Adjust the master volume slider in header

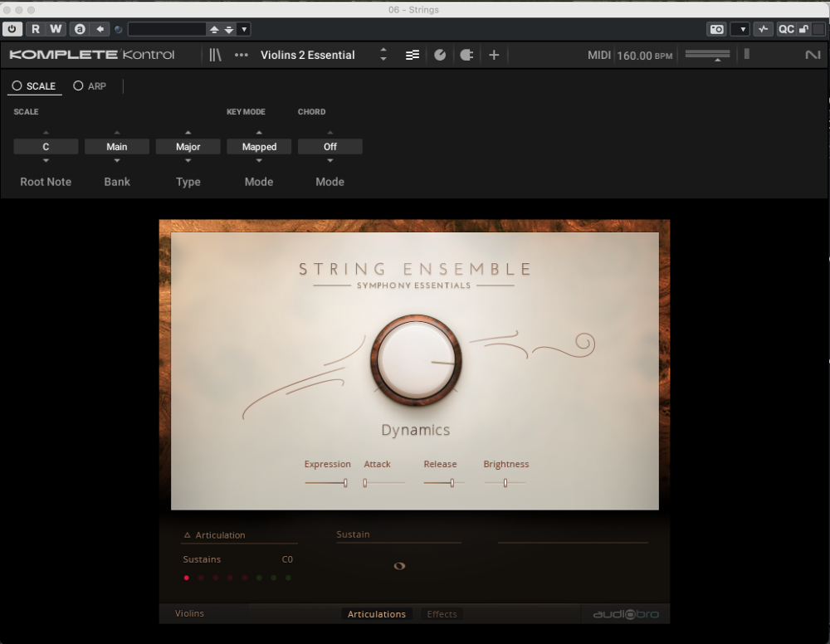click(x=707, y=55)
